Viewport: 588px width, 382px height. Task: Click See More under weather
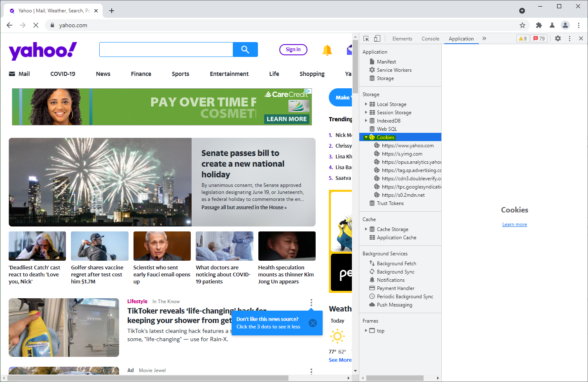click(340, 360)
